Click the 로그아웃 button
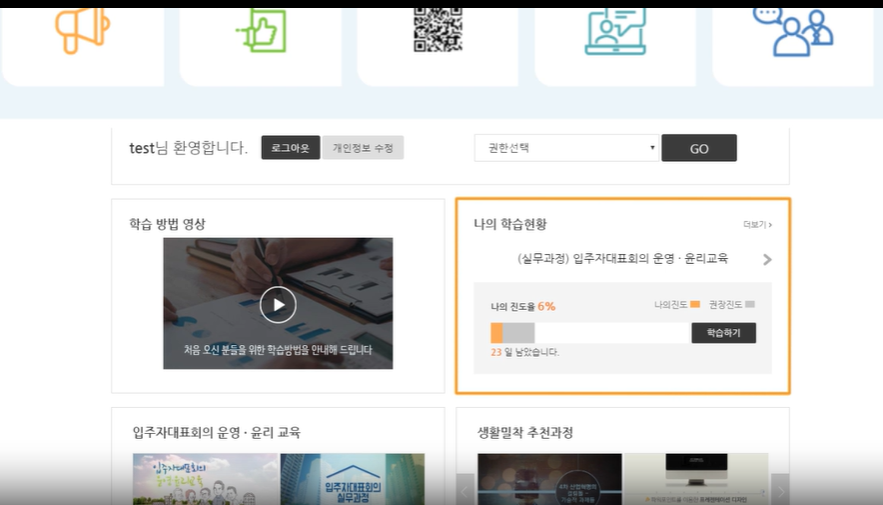The height and width of the screenshot is (505, 883). (291, 148)
